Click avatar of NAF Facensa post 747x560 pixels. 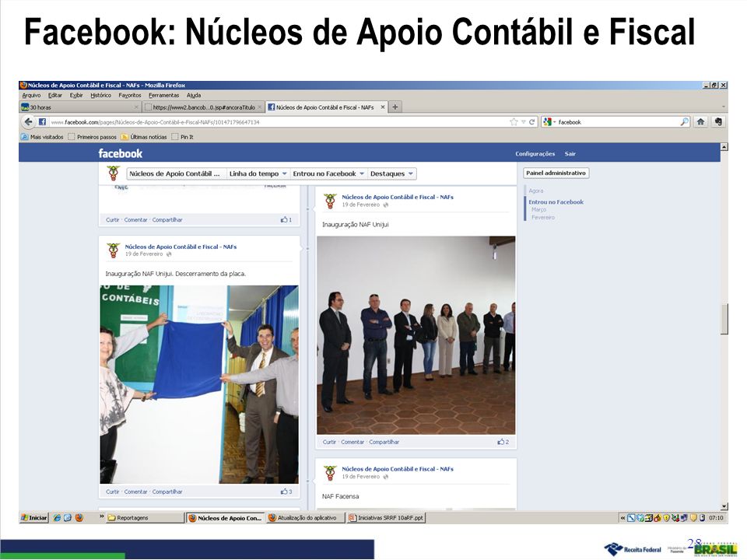point(330,473)
